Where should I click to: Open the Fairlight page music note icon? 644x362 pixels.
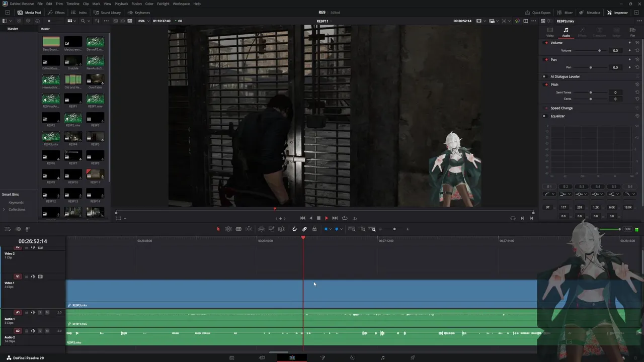[x=383, y=358]
